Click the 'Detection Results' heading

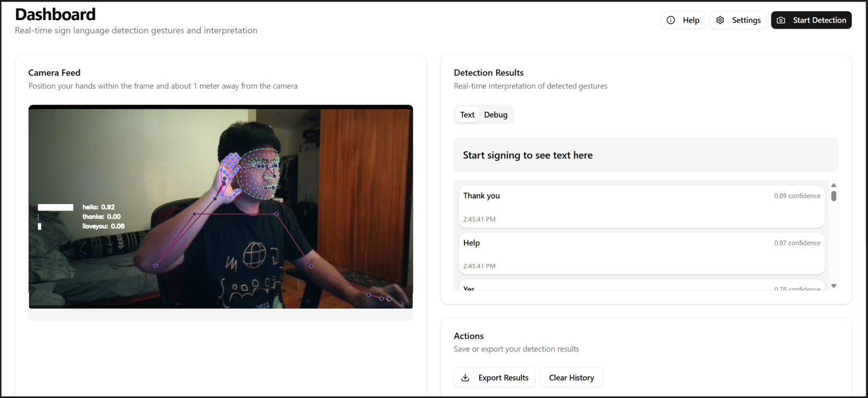tap(489, 73)
